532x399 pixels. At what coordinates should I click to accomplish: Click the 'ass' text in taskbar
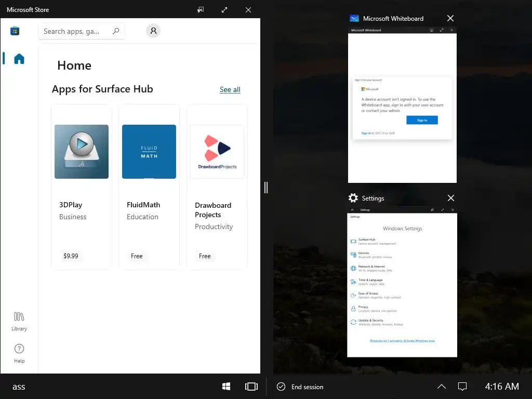point(19,387)
